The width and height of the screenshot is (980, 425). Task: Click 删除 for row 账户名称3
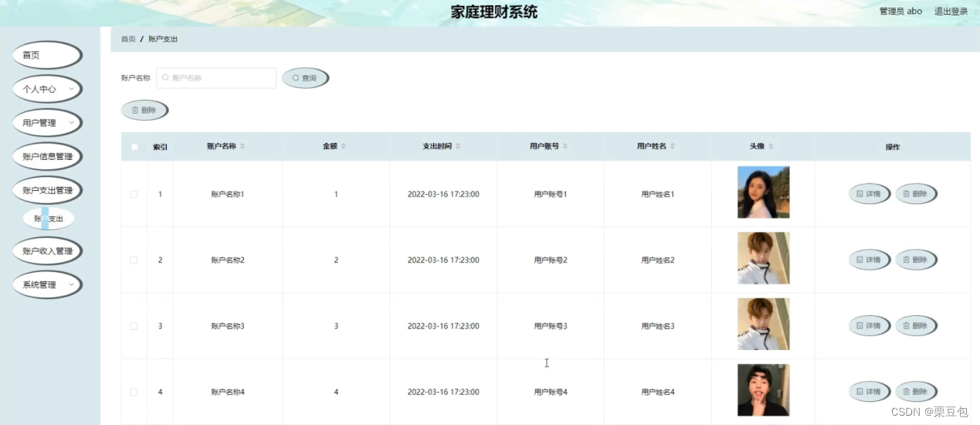pyautogui.click(x=916, y=326)
